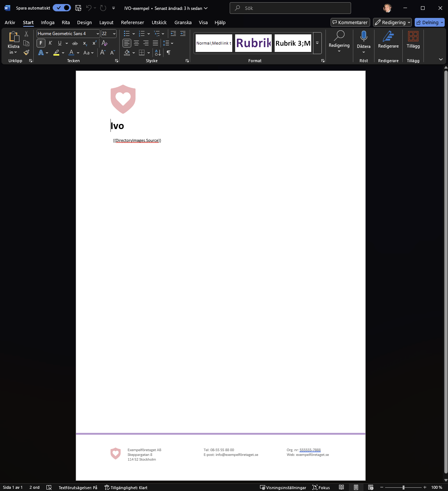
Task: Switch to Granska tab
Action: pos(183,22)
